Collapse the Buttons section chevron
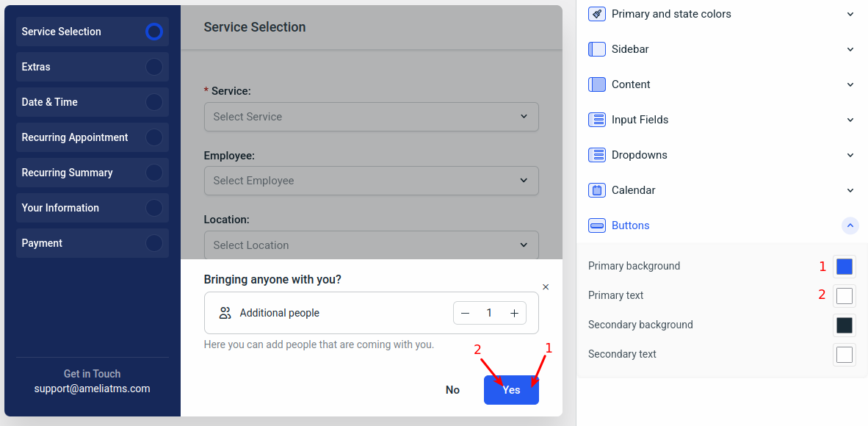The height and width of the screenshot is (426, 868). click(x=850, y=225)
